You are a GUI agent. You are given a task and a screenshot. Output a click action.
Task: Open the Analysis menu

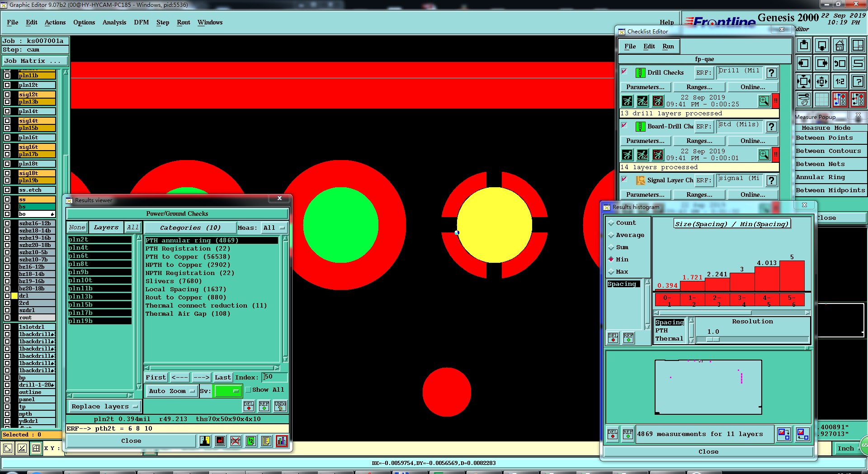coord(114,22)
